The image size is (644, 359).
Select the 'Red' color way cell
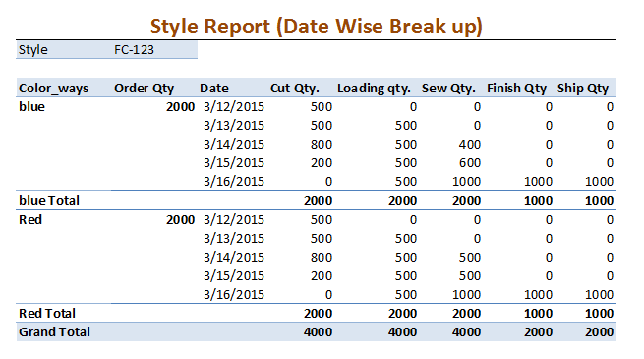point(30,219)
